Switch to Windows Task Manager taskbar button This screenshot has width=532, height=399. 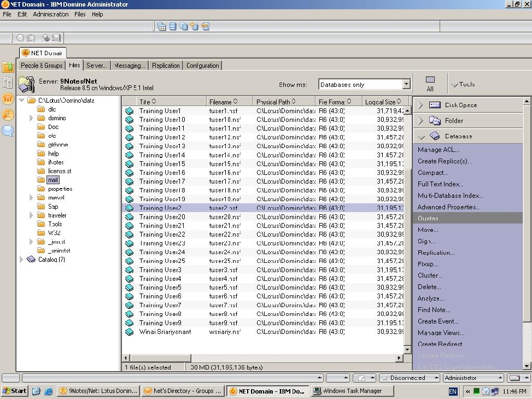353,391
